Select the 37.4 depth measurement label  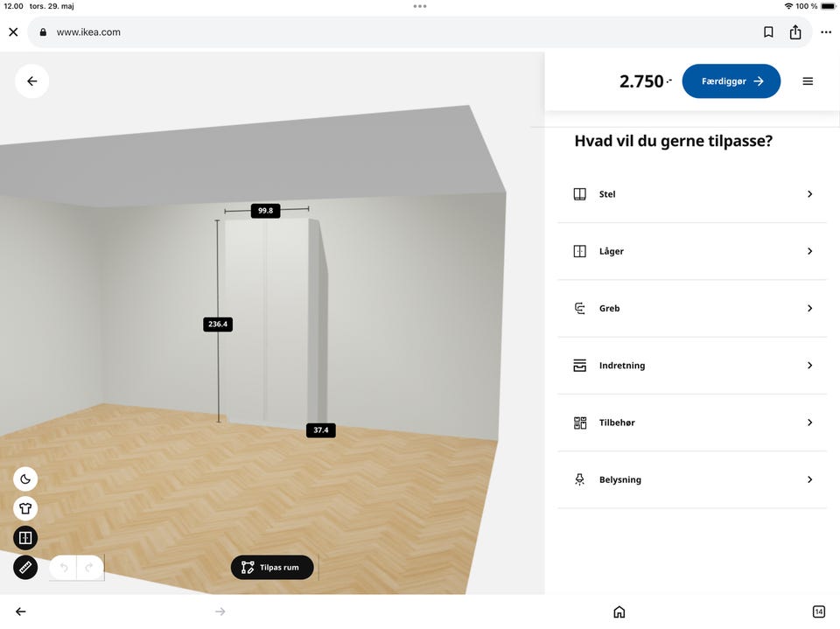321,430
